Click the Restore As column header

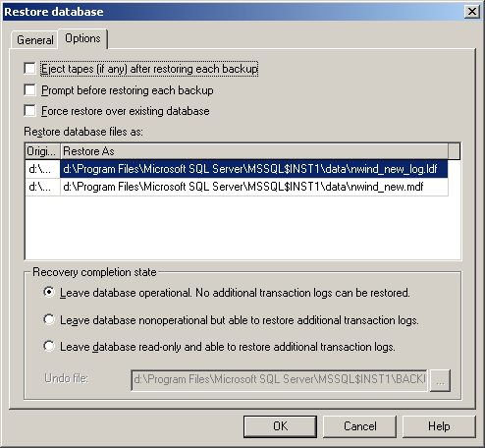(254, 151)
